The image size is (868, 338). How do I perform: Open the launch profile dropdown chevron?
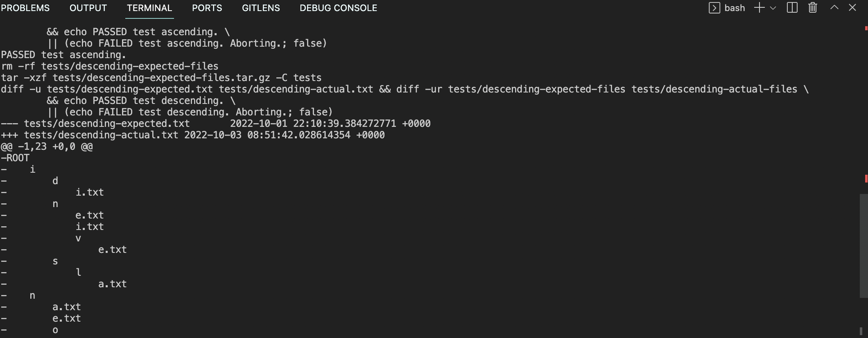773,8
